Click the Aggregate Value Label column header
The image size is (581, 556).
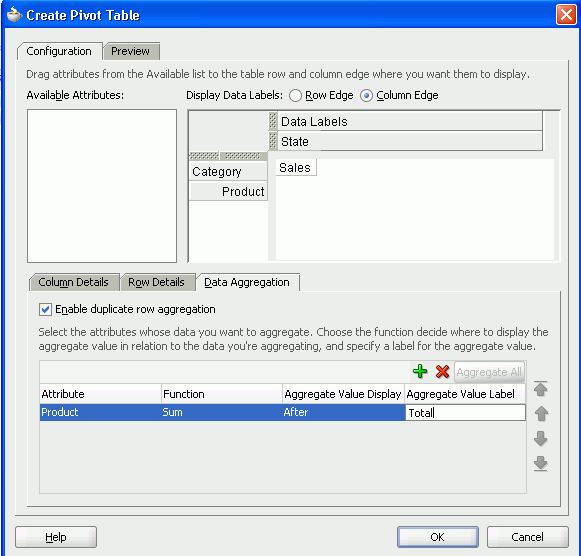465,394
